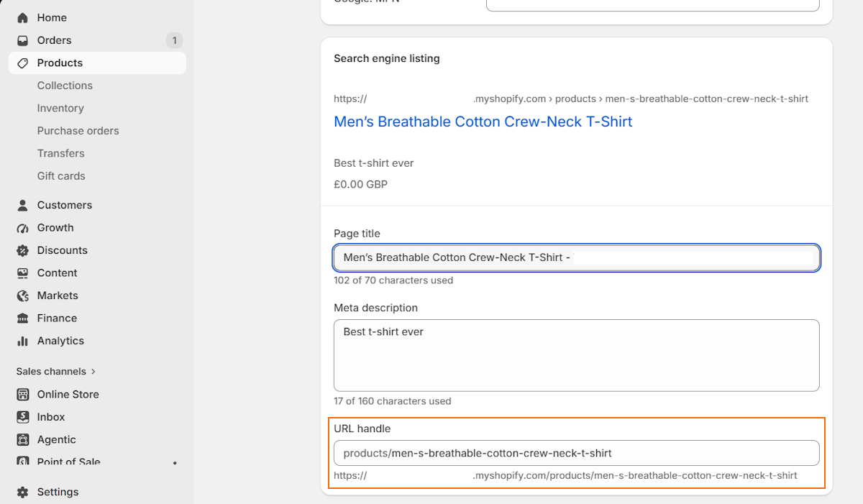Click the Agentic robot icon

[23, 439]
